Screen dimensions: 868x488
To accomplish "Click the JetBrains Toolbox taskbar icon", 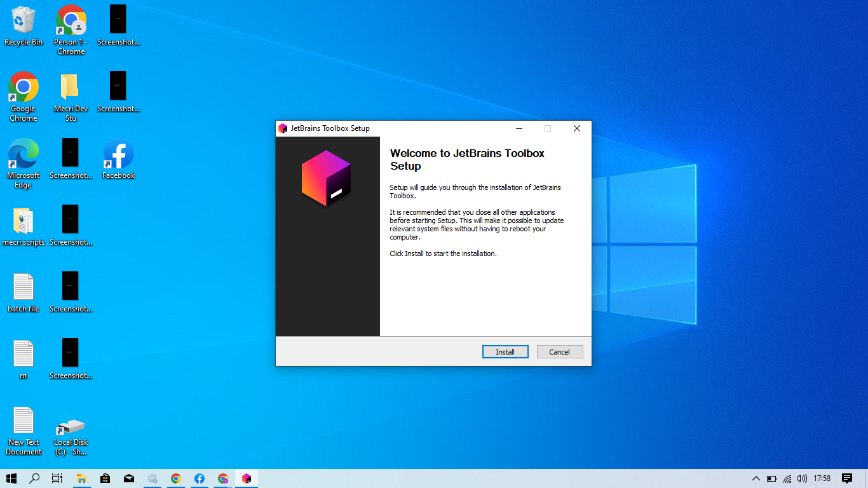I will (x=247, y=478).
